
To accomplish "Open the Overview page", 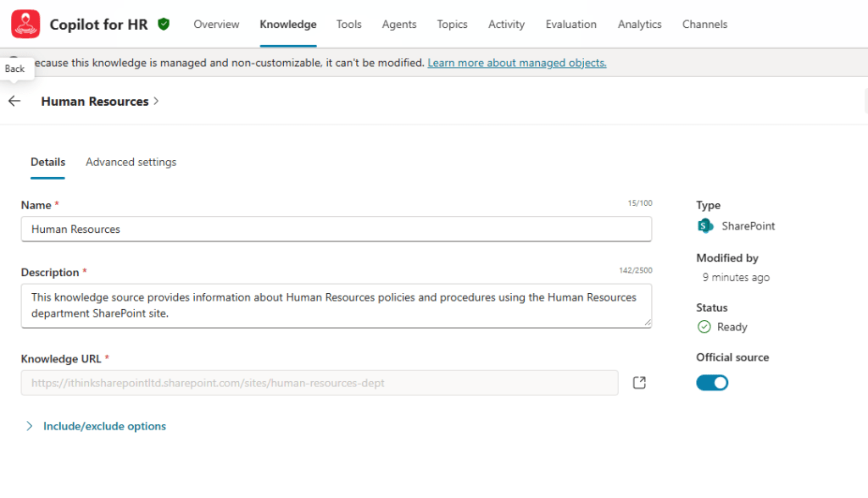I will (216, 25).
